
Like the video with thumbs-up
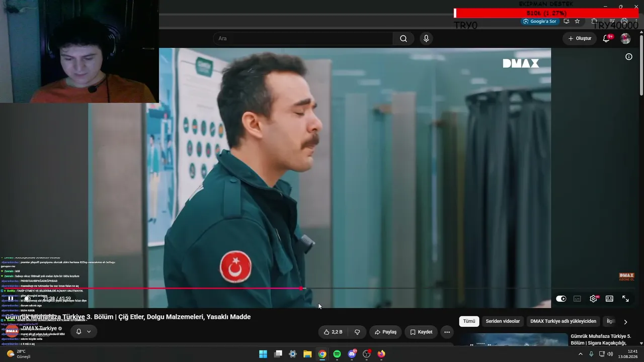[333, 332]
